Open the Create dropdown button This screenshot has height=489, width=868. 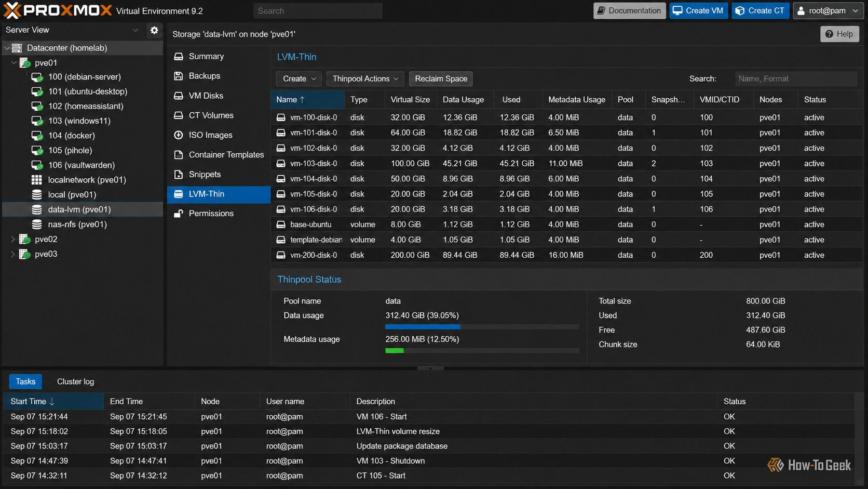click(299, 79)
